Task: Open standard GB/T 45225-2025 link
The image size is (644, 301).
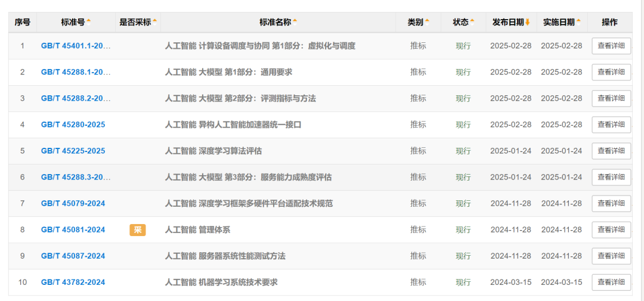Action: (73, 151)
